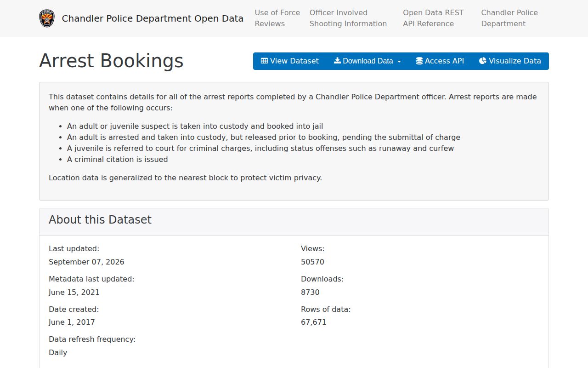Click the database icon on Access API

pos(419,61)
